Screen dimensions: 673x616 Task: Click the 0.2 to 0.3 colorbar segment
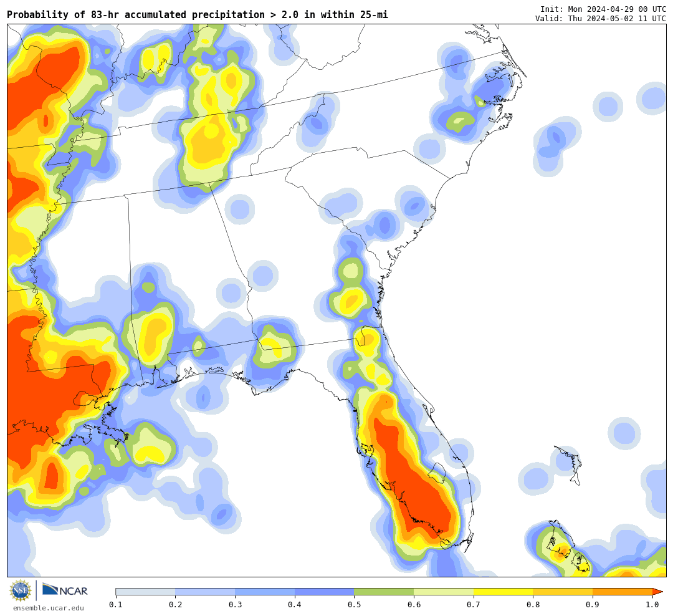[x=205, y=592]
